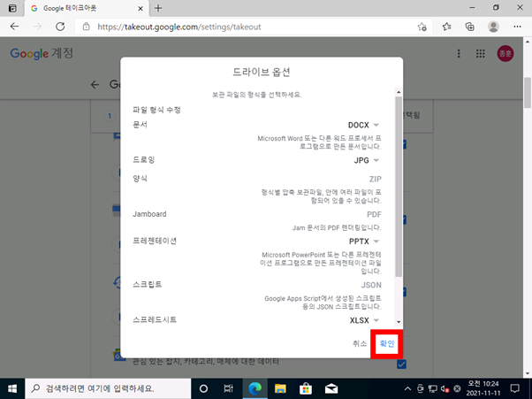Open Task View icon

coord(229,388)
